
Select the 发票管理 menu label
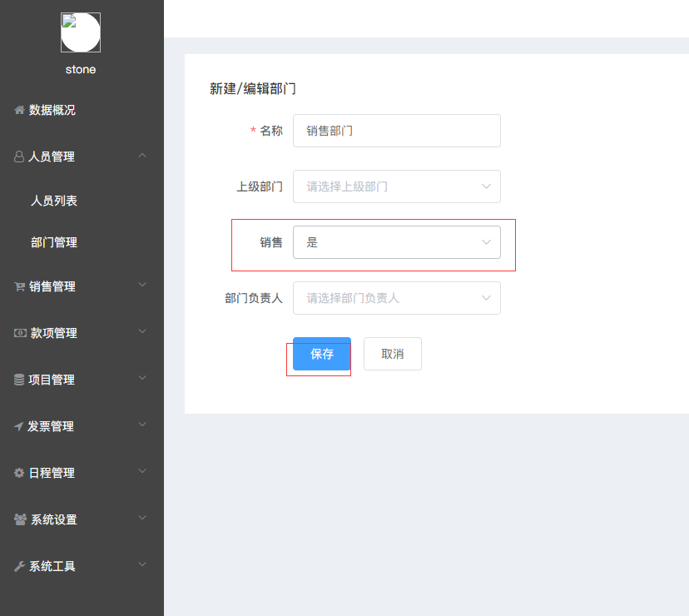[51, 426]
